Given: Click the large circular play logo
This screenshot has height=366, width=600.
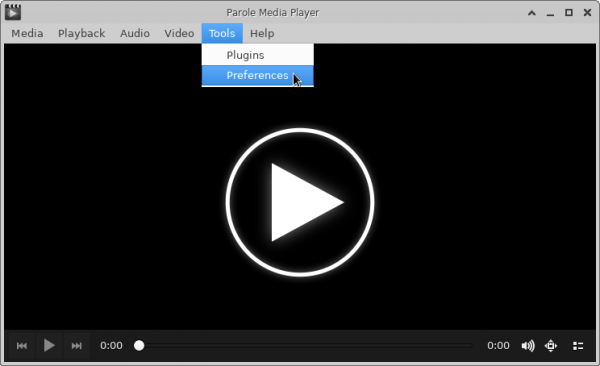Looking at the screenshot, I should [300, 202].
